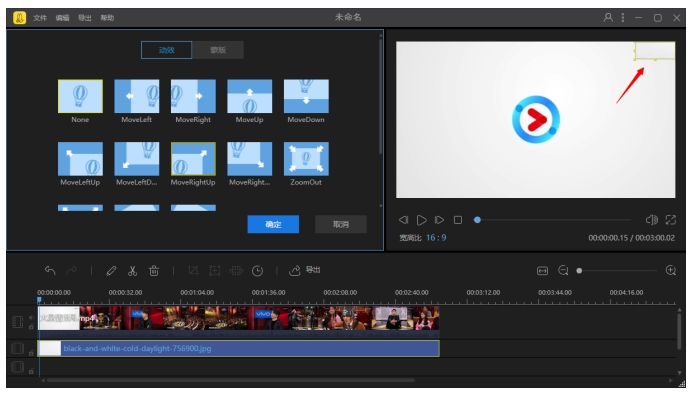
Task: Confirm with the 确定 button
Action: [x=273, y=225]
